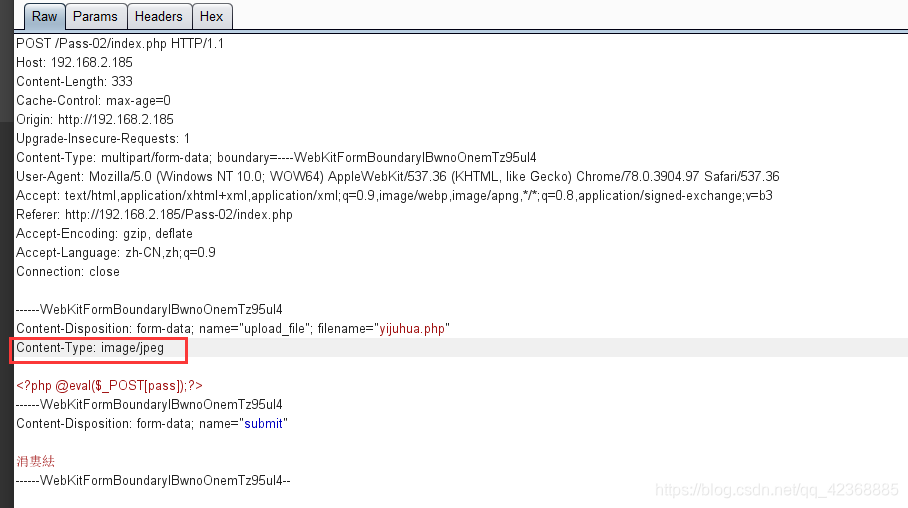Click the Accept: text/html header line
908x508 pixels.
tap(394, 196)
